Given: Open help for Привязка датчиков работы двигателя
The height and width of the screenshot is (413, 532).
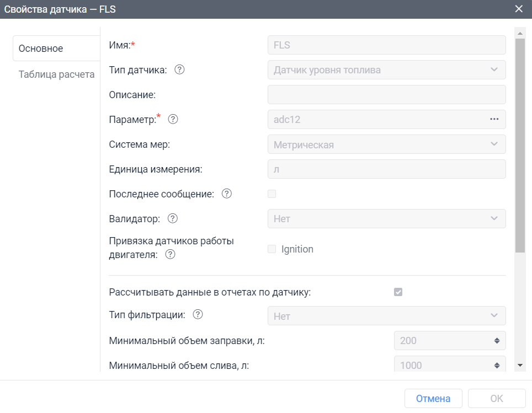Looking at the screenshot, I should point(171,254).
